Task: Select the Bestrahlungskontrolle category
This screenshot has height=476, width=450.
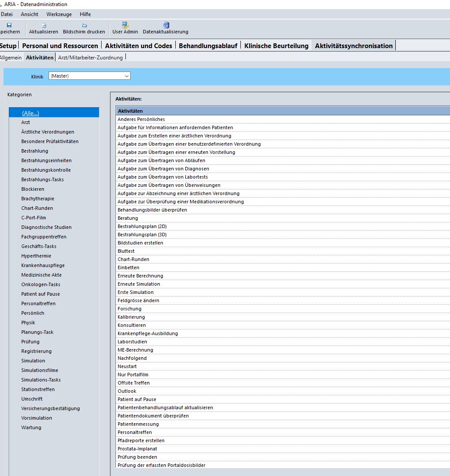Action: 46,170
